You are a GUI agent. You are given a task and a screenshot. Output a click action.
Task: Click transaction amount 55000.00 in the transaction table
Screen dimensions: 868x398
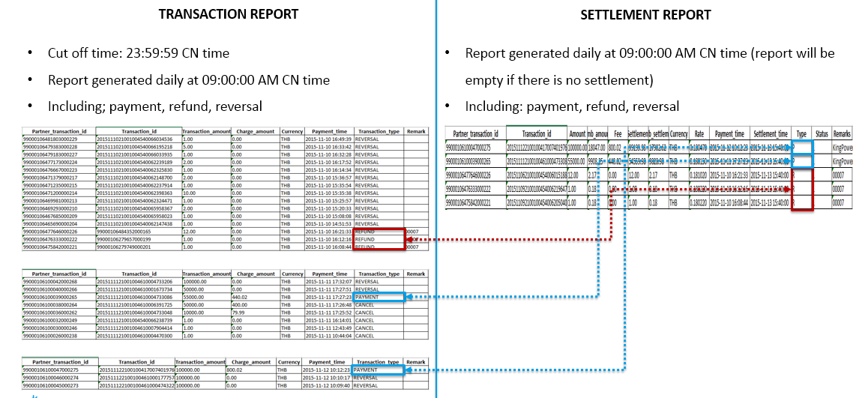pos(206,297)
